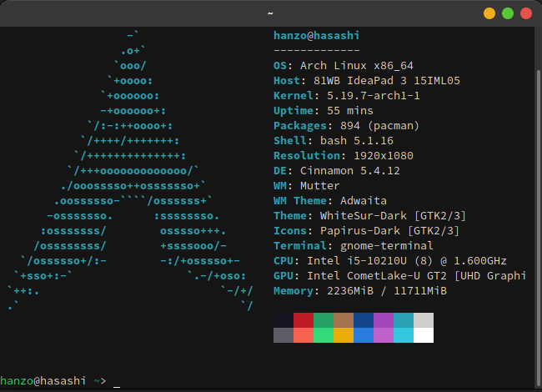542x392 pixels.
Task: Click the yellow minimize window button
Action: tap(489, 13)
